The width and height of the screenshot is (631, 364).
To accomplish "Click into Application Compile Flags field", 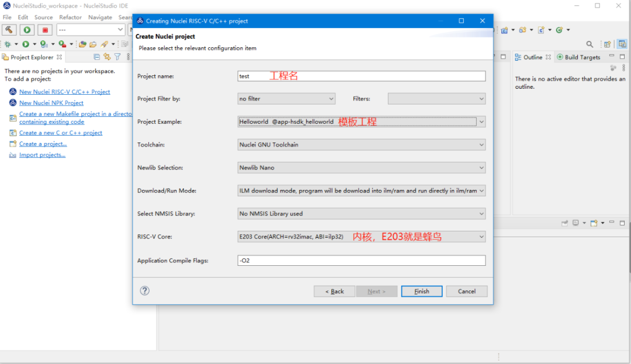I will (362, 261).
